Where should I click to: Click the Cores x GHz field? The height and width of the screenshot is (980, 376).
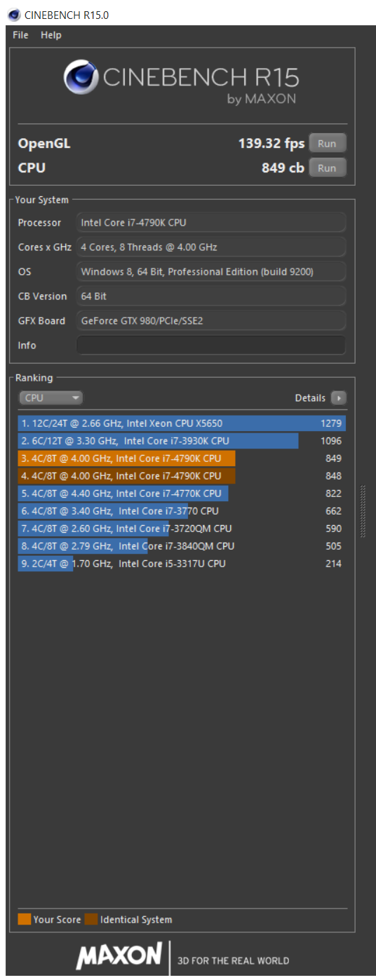coord(211,247)
